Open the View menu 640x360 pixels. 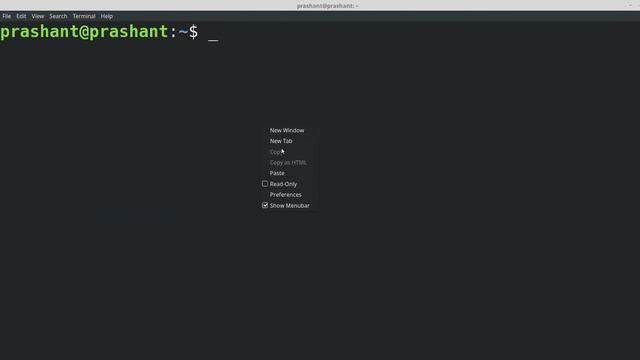[x=38, y=16]
